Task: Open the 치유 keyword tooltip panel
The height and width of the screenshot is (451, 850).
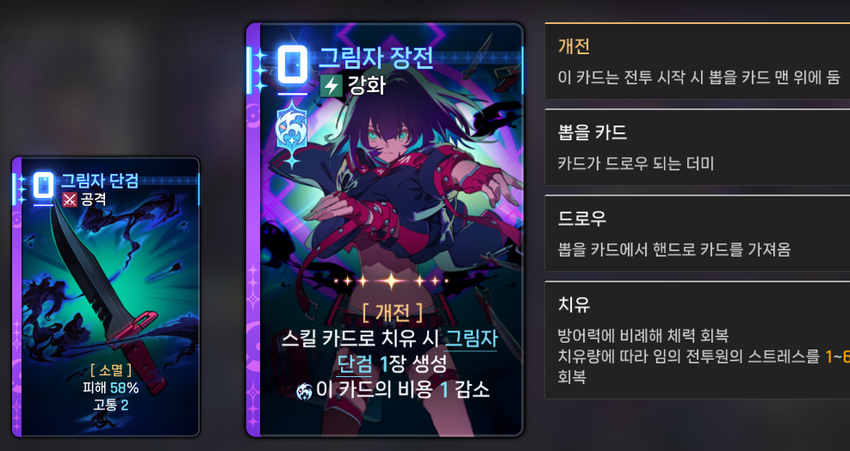Action: click(x=697, y=340)
